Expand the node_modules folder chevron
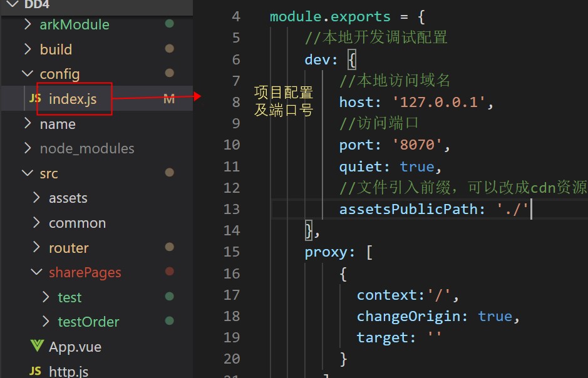Viewport: 588px width, 378px height. point(28,148)
